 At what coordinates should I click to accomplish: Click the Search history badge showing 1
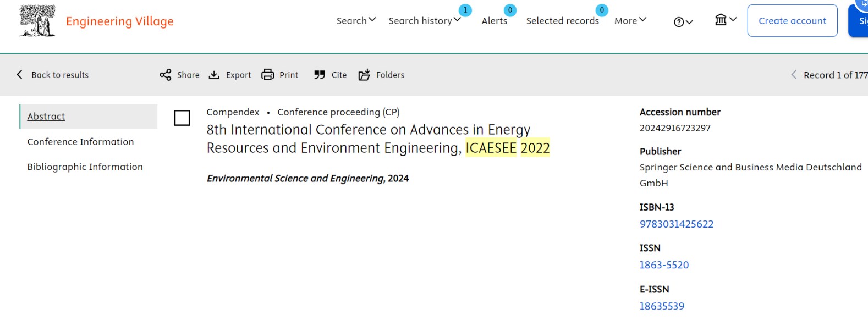[x=465, y=10]
